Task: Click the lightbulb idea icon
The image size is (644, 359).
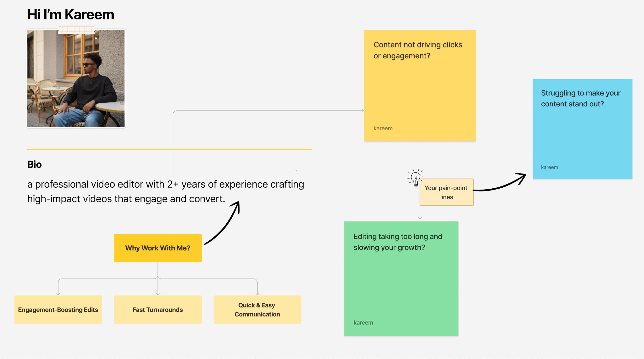Action: pos(415,178)
